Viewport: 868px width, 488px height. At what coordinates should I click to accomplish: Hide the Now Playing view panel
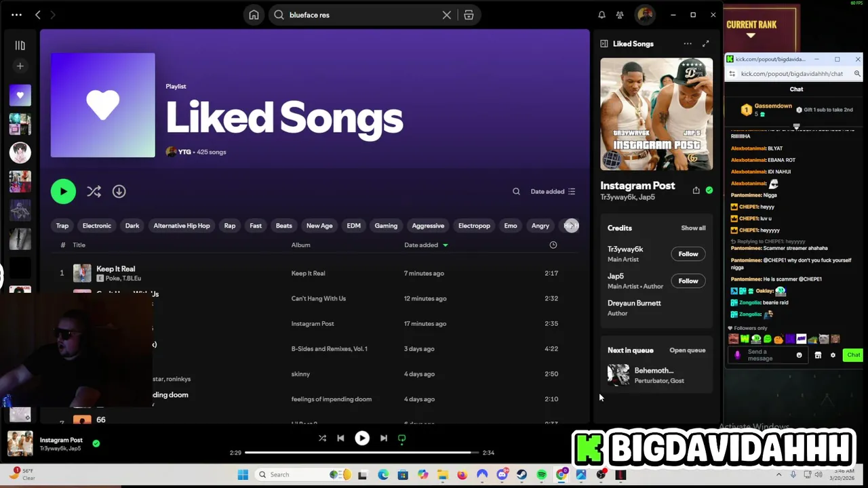[604, 43]
